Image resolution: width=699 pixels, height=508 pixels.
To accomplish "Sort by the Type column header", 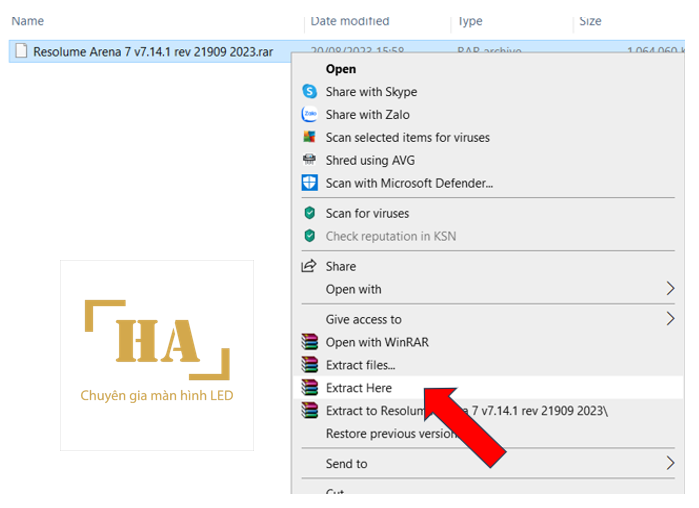I will point(470,21).
